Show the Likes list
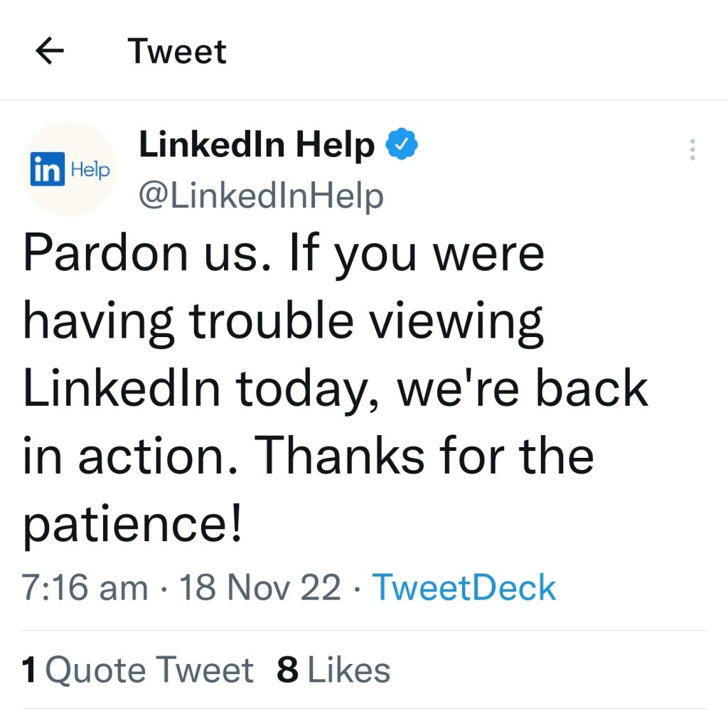 pos(349,670)
